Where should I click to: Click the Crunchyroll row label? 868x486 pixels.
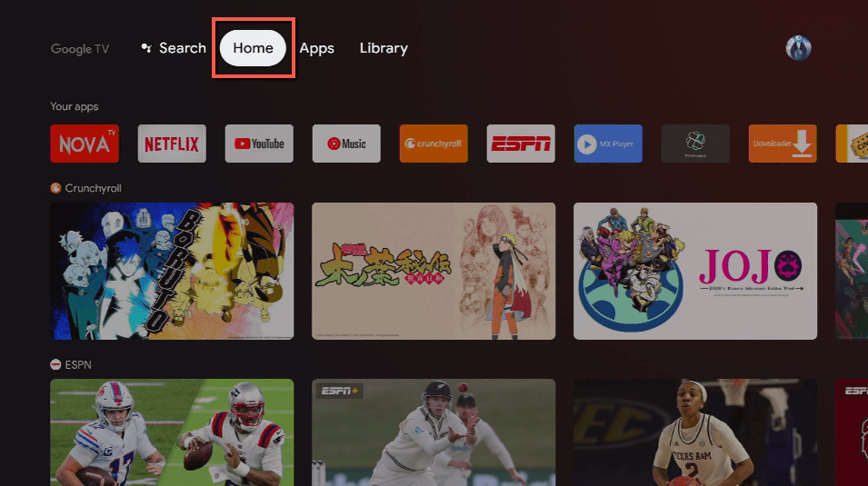(x=93, y=188)
